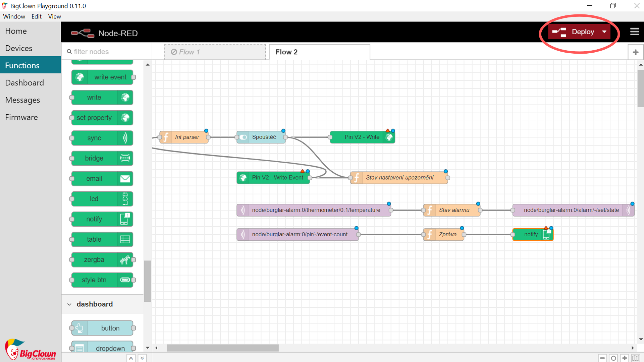Open the View menu
The width and height of the screenshot is (644, 362).
coord(54,16)
